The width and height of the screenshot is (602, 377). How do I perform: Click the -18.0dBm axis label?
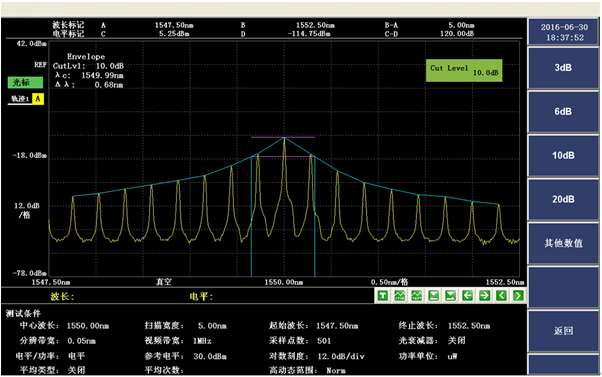click(30, 155)
